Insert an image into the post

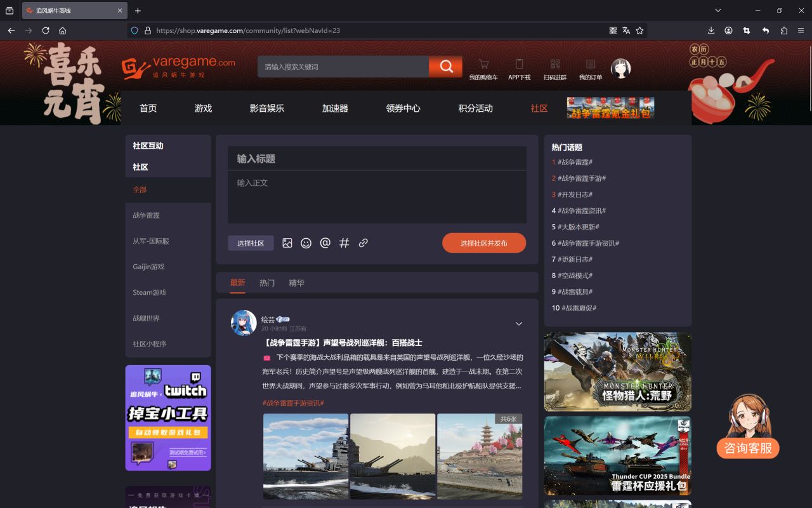click(287, 243)
